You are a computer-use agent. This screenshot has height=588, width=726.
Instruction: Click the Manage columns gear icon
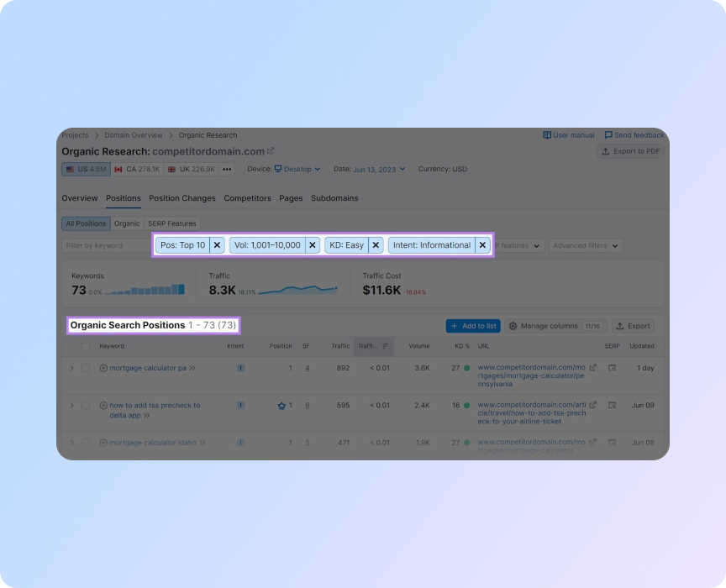pos(513,326)
